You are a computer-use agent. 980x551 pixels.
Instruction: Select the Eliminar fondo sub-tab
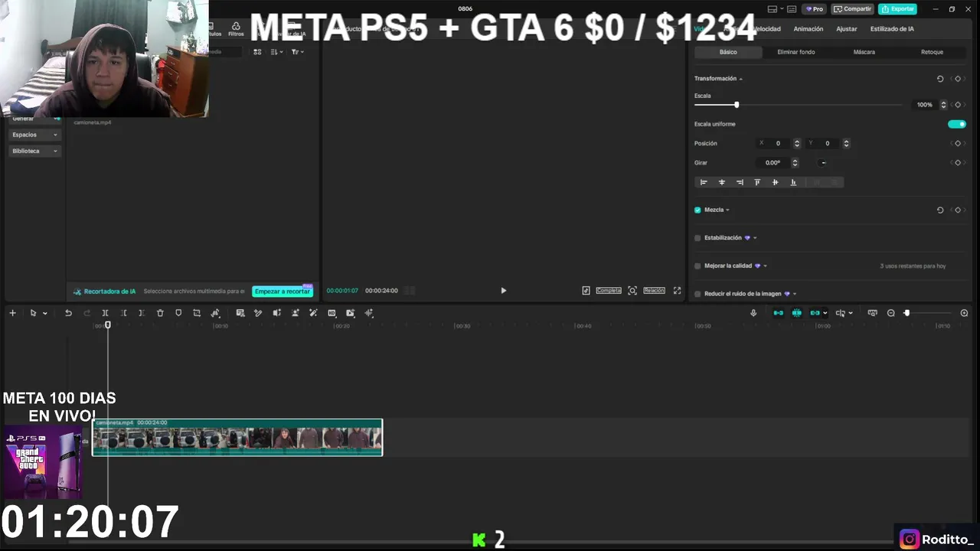coord(796,52)
